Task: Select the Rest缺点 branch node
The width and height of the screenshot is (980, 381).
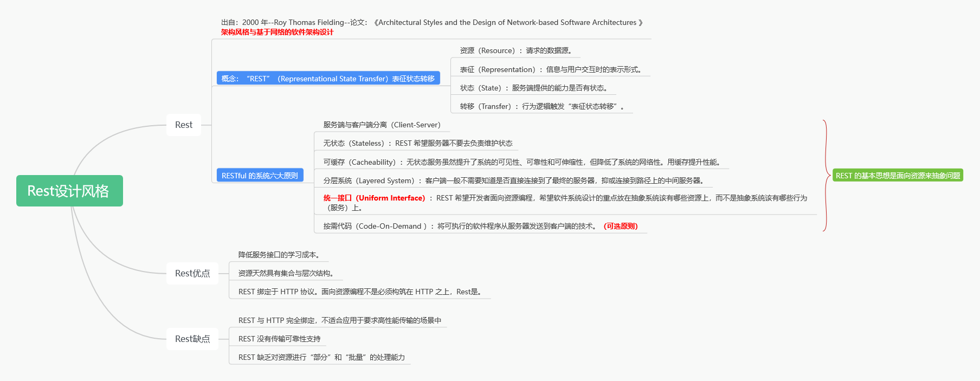Action: (192, 339)
